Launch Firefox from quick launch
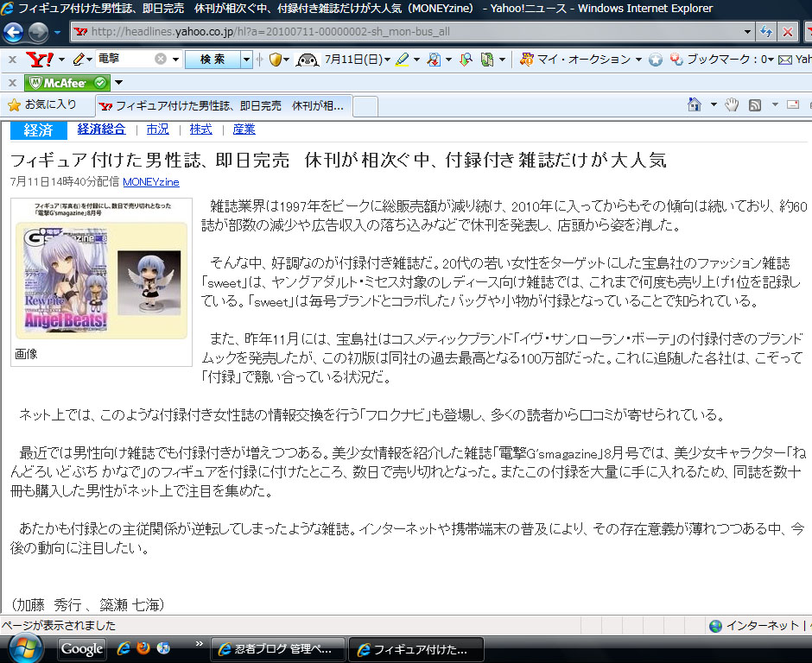Viewport: 812px width, 663px height. pyautogui.click(x=143, y=648)
